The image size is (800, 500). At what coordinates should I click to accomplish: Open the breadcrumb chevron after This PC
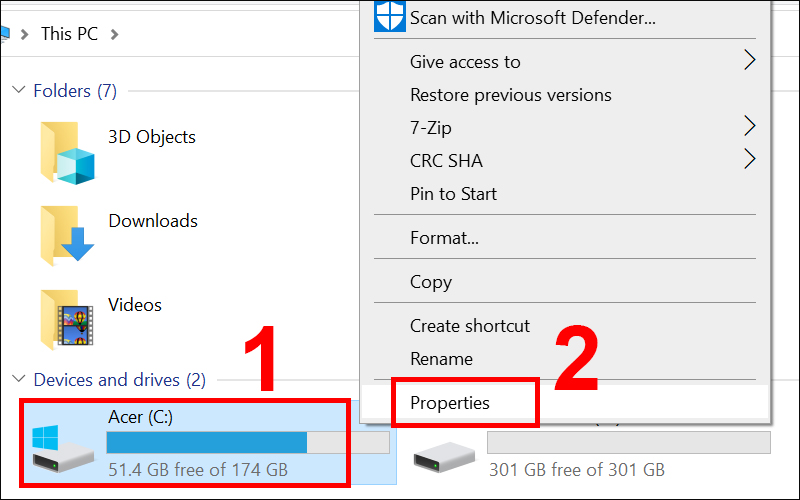[x=114, y=34]
